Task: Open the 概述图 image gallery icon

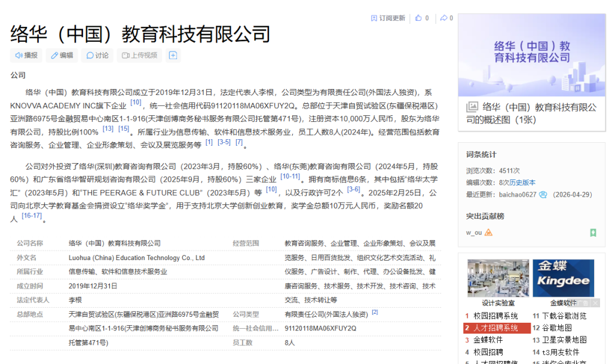Action: click(x=472, y=106)
